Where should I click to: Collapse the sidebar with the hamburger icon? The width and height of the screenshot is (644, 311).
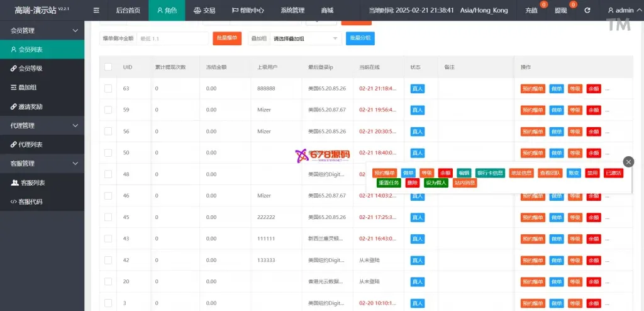click(96, 10)
